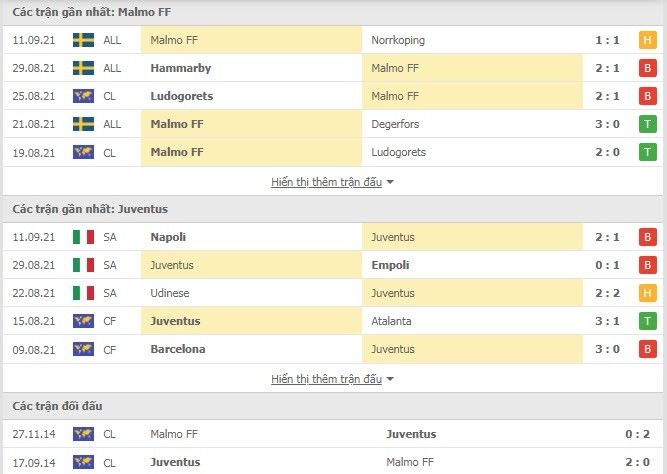This screenshot has width=667, height=474.
Task: Open the Napoli team name in Juventus matches
Action: click(168, 237)
